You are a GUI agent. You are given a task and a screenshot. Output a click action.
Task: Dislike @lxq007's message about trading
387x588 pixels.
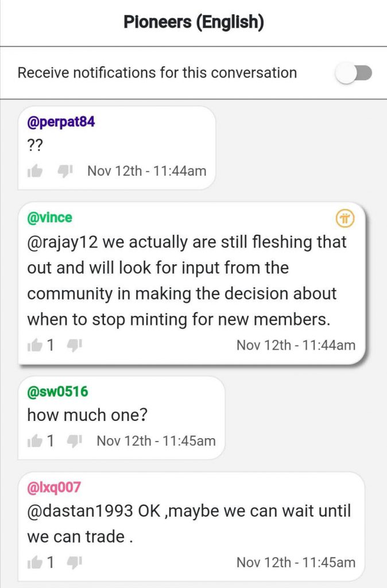74,563
